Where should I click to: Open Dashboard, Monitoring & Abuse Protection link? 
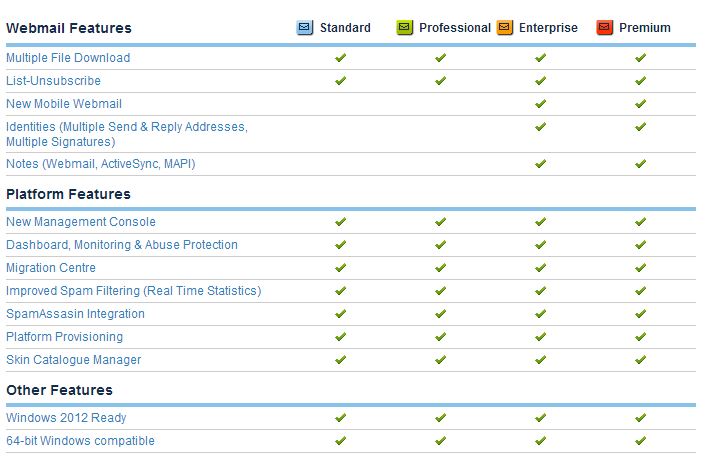[122, 245]
